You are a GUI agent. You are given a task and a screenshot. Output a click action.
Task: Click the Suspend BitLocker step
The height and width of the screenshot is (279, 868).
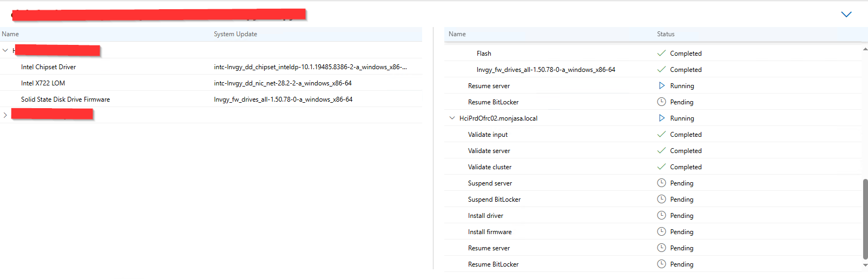(x=494, y=200)
